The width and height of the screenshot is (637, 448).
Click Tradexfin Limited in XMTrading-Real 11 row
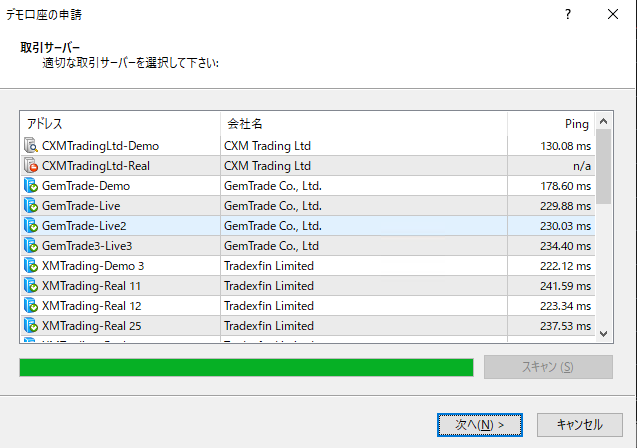point(269,286)
